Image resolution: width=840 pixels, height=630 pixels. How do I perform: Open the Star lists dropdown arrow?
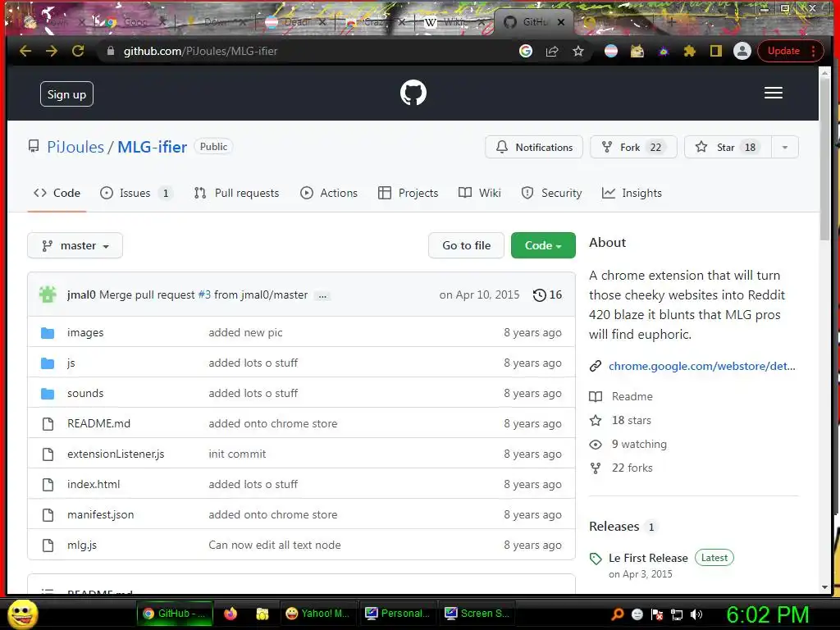(785, 148)
